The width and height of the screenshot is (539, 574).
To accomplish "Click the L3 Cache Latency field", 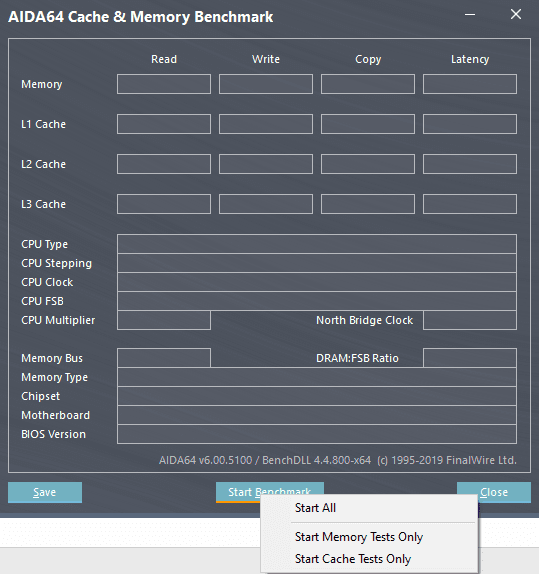I will [x=470, y=204].
